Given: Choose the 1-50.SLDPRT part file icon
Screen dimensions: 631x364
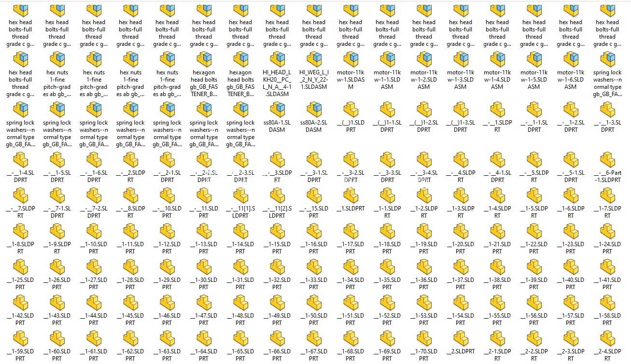Looking at the screenshot, I should pos(314,303).
